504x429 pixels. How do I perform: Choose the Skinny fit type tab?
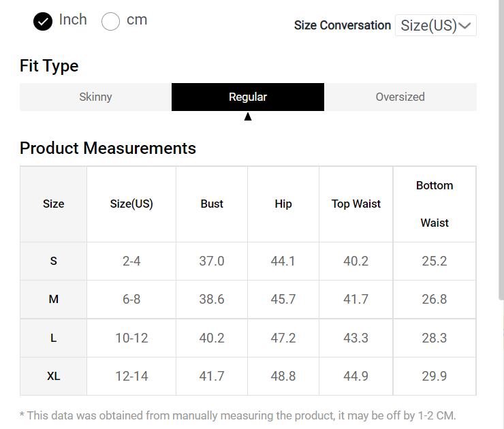tap(95, 97)
